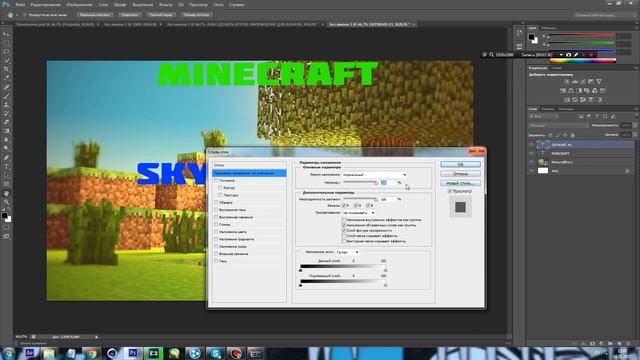Open the layer filter kind dropdown
Image resolution: width=640 pixels, height=360 pixels.
point(544,117)
